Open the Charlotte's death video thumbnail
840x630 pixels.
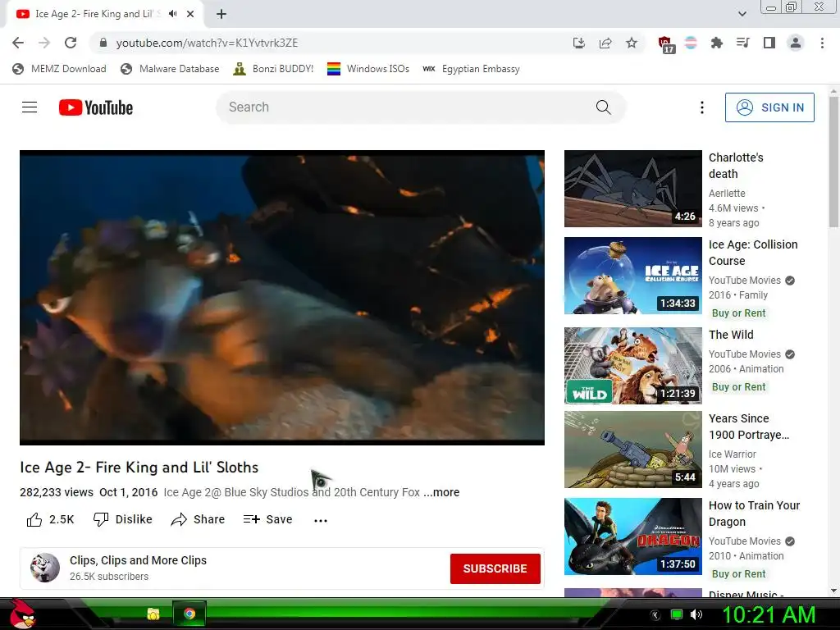tap(632, 189)
